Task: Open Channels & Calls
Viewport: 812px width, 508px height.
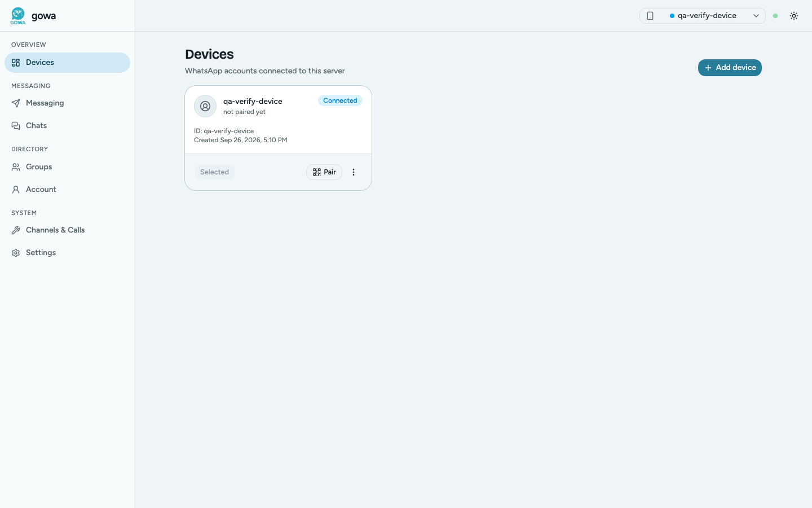Action: (67, 230)
